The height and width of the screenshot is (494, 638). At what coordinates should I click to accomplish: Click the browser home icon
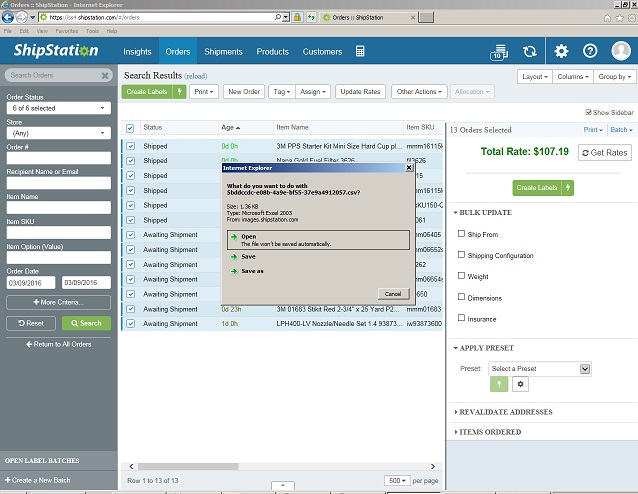(x=607, y=18)
